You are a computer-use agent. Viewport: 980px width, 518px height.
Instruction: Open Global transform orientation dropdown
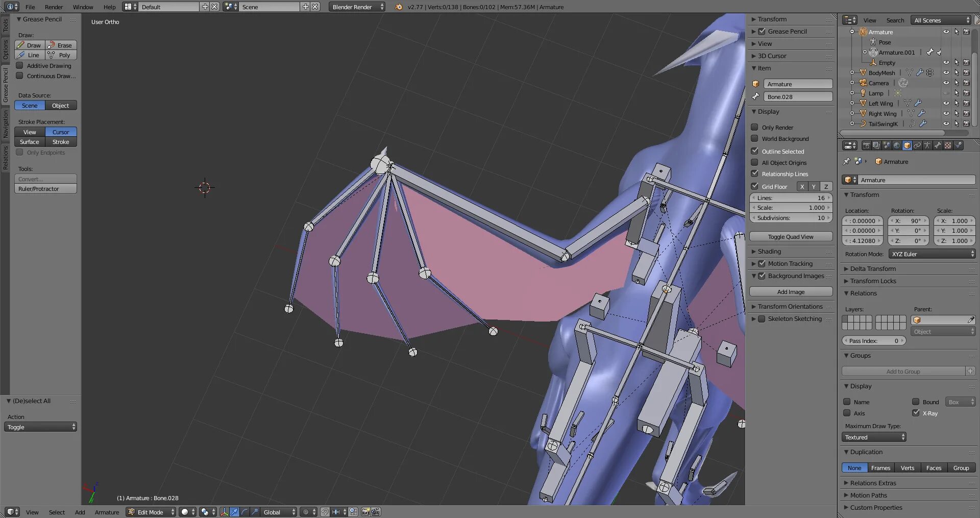(278, 512)
